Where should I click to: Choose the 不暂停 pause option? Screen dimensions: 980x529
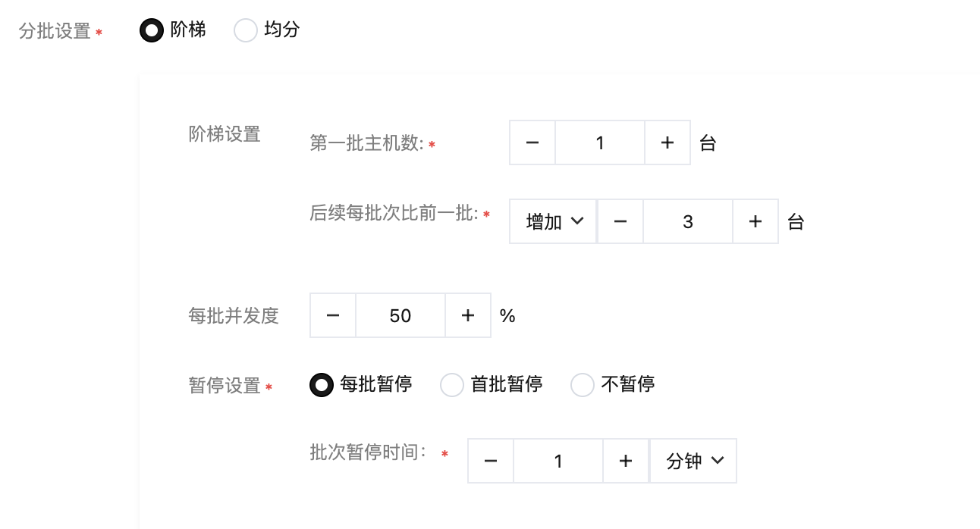pos(583,385)
